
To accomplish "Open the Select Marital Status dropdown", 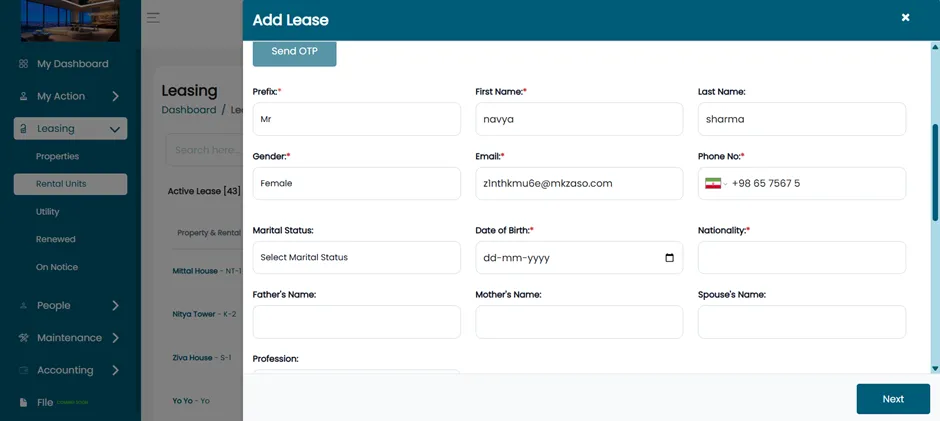I will coord(357,257).
